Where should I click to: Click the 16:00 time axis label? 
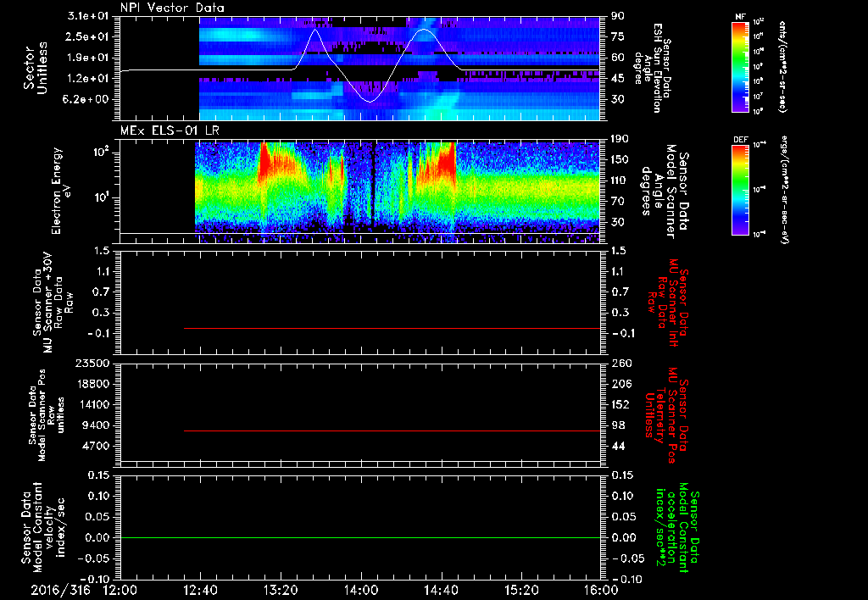(x=601, y=590)
